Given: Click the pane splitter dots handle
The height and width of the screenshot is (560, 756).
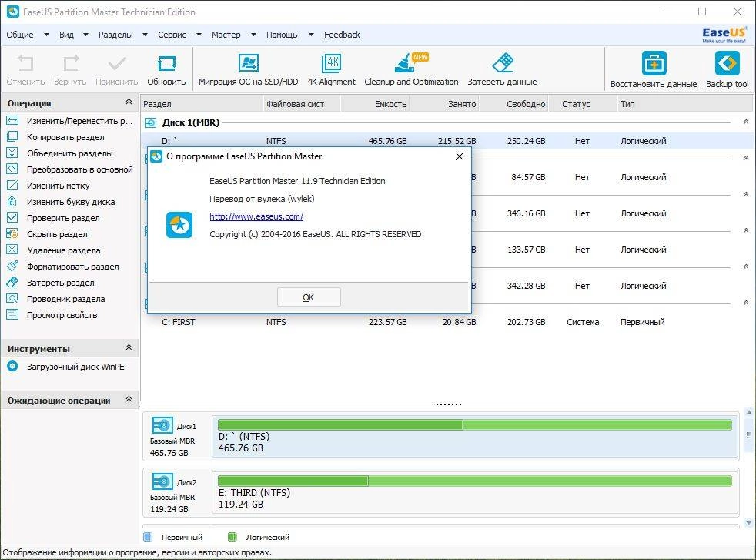Looking at the screenshot, I should click(x=448, y=404).
